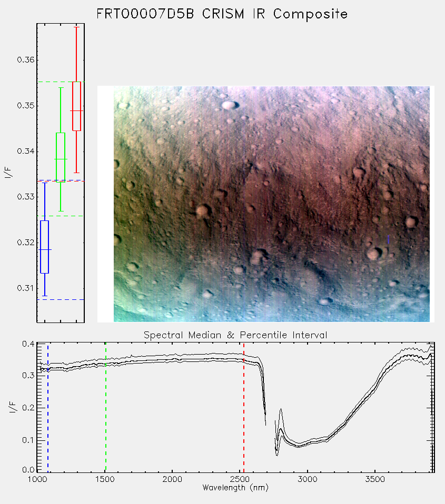Image resolution: width=445 pixels, height=504 pixels.
Task: Click the red dashed wavelength marker line
Action: (x=244, y=408)
